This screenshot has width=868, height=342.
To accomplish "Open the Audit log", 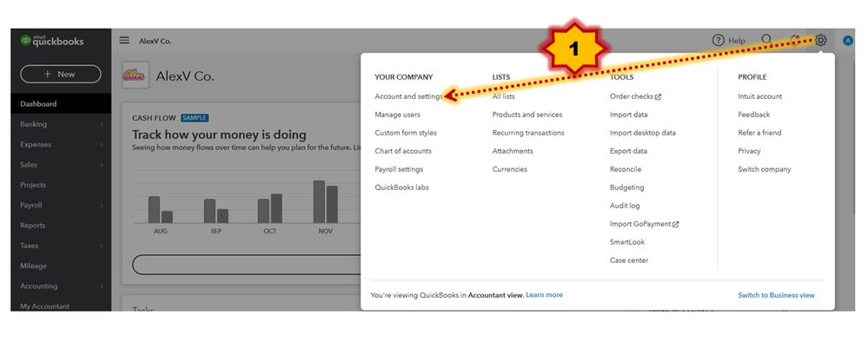I will pyautogui.click(x=625, y=206).
